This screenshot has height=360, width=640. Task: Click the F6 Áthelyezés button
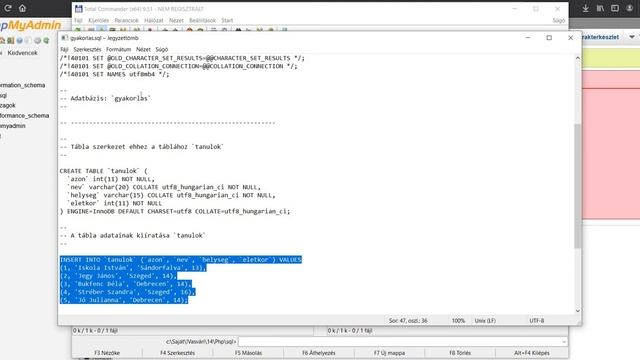[x=319, y=353]
